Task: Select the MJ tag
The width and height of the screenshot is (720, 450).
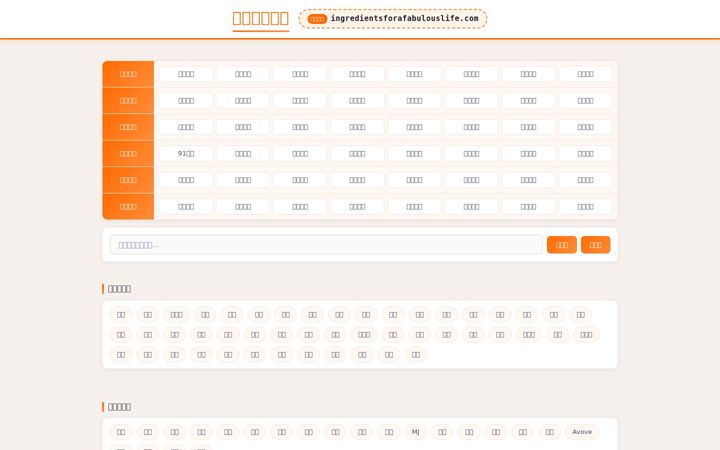Action: click(x=415, y=432)
